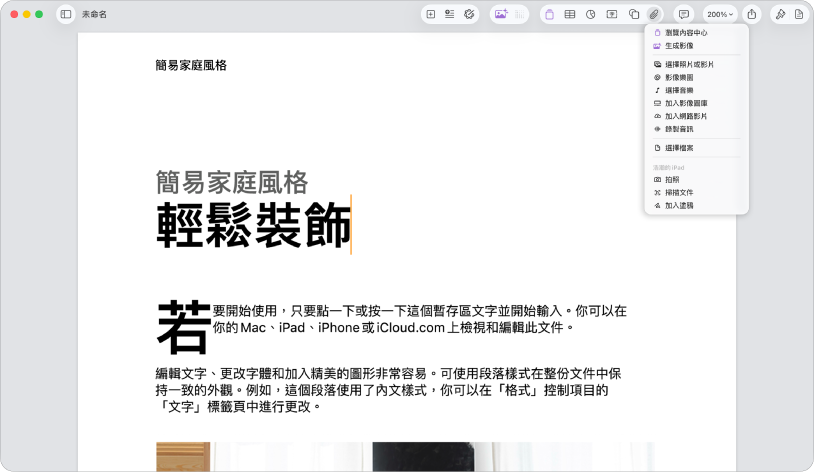Click the toolbar icon with lines and dot

coord(450,15)
